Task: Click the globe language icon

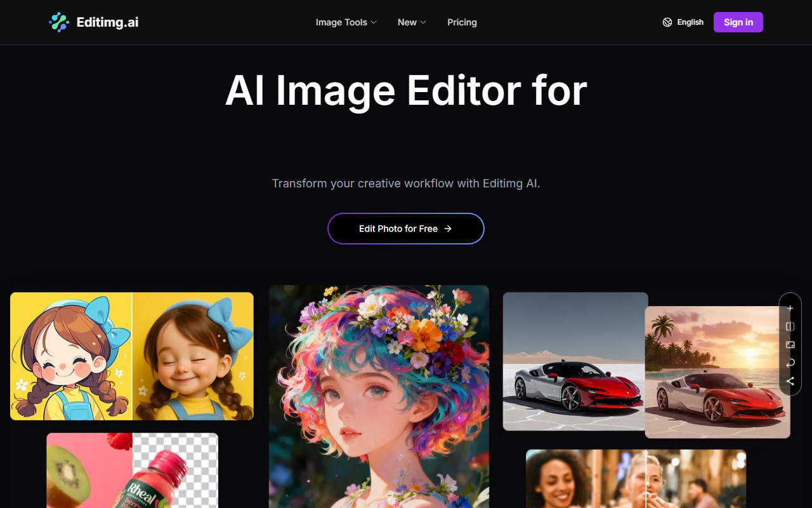Action: coord(667,22)
